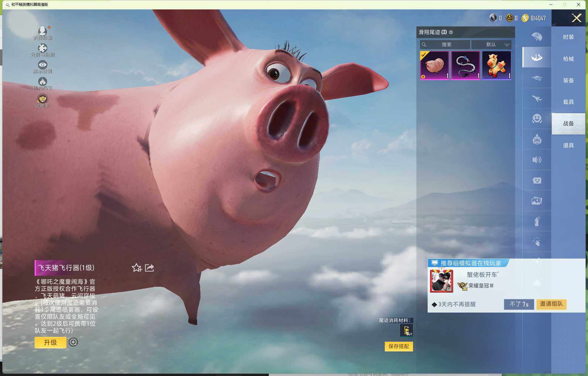Image resolution: width=588 pixels, height=376 pixels.
Task: Open glide trail help question mark
Action: [x=451, y=32]
